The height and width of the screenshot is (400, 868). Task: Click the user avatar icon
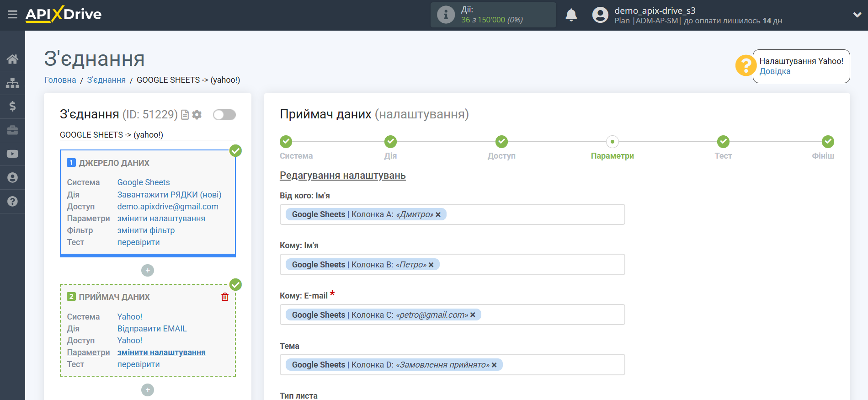tap(600, 15)
